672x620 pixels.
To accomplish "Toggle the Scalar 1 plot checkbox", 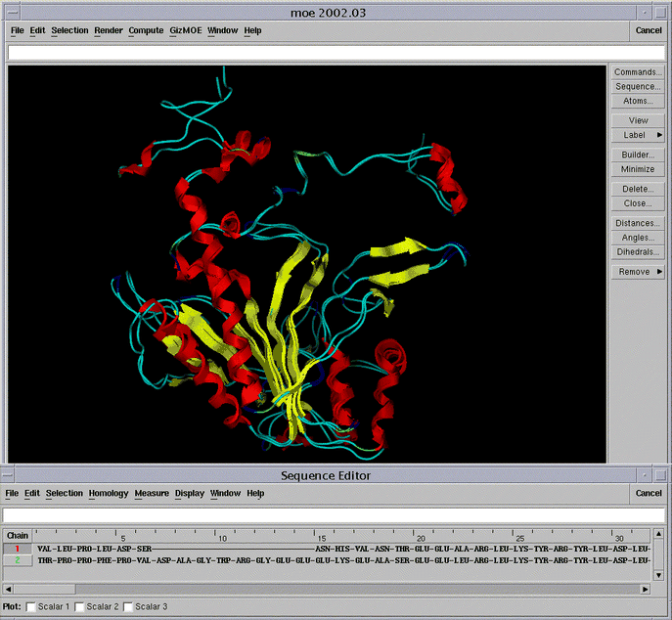I will tap(30, 607).
